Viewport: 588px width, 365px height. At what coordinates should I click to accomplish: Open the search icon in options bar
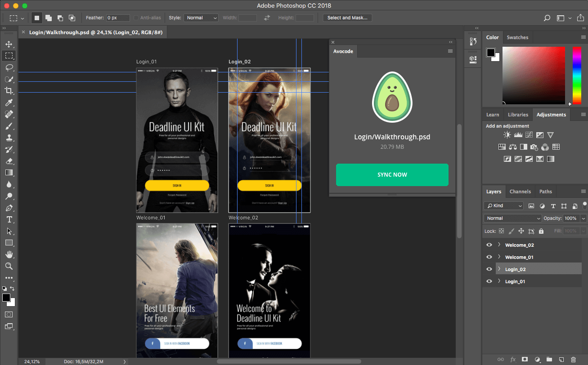(547, 18)
